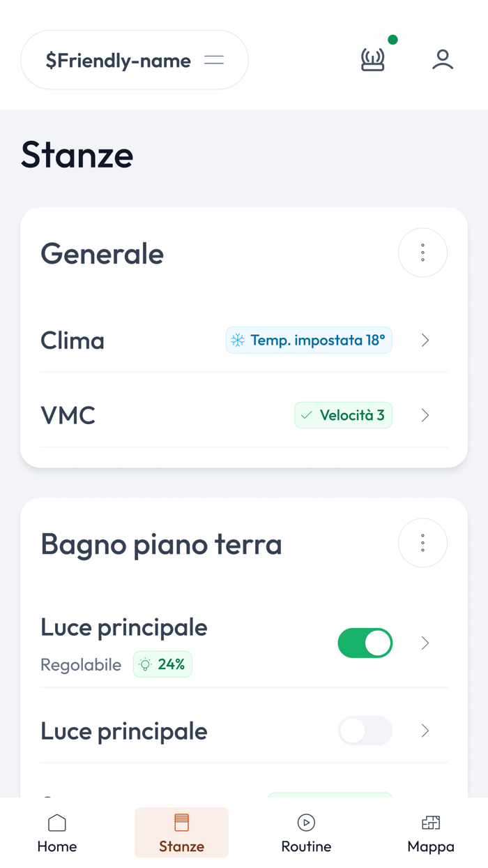
Task: Tap the Temp. impostata 18° badge
Action: tap(309, 341)
